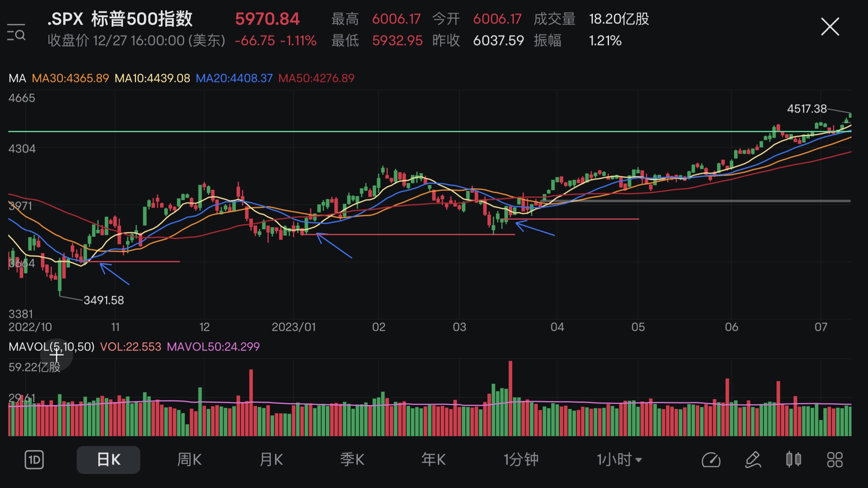This screenshot has width=868, height=488.
Task: Select the 日K daily candlestick tab
Action: tap(108, 460)
